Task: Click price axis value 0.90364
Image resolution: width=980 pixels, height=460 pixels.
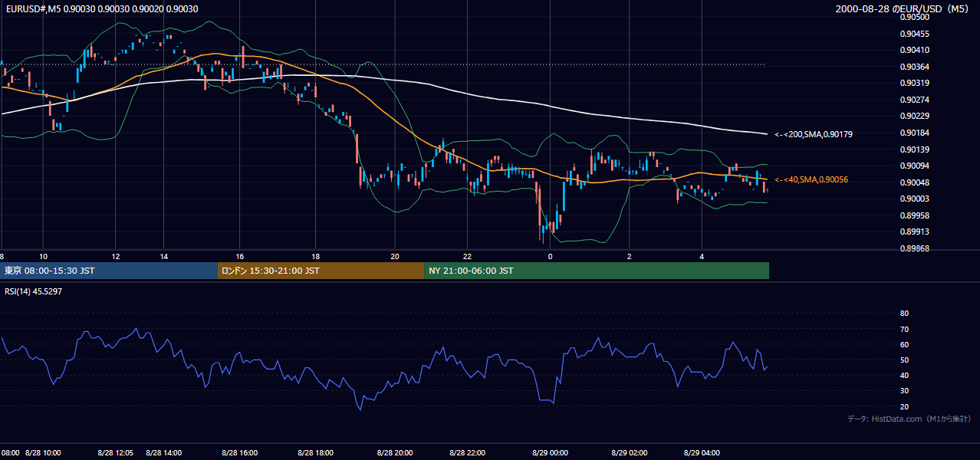Action: 915,67
